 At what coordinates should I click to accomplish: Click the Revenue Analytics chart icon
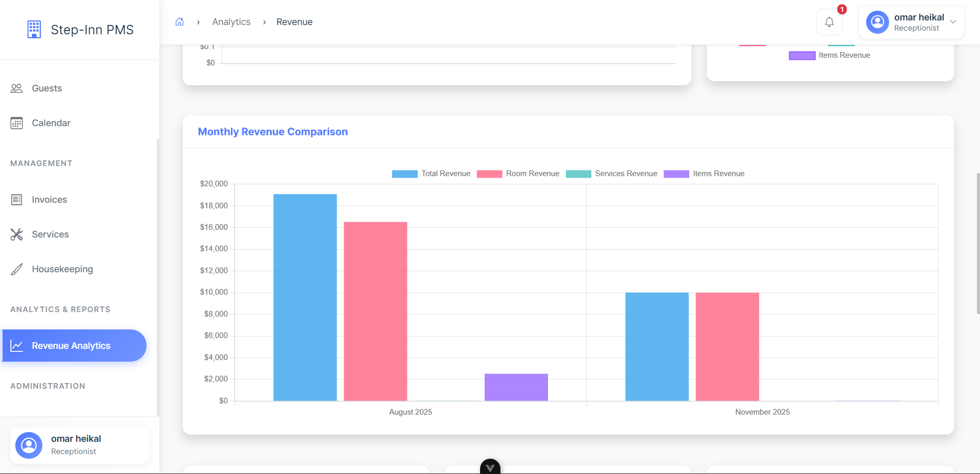[x=17, y=345]
